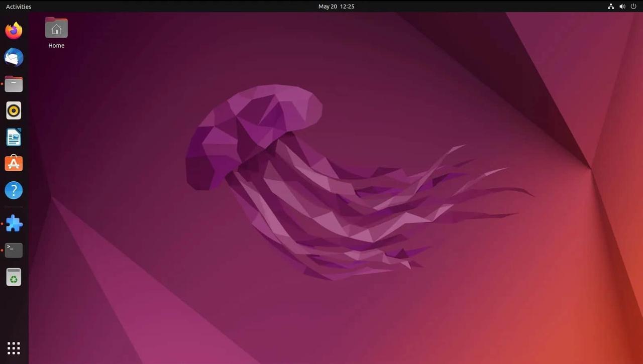Open the Help question mark icon
The image size is (643, 364).
pos(14,190)
